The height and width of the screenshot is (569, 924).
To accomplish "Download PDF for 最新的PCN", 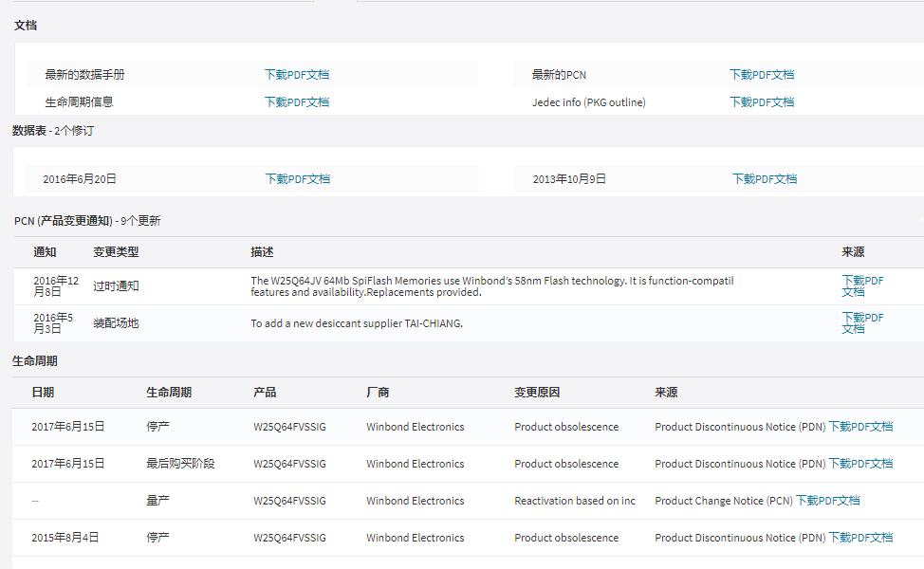I will [762, 75].
